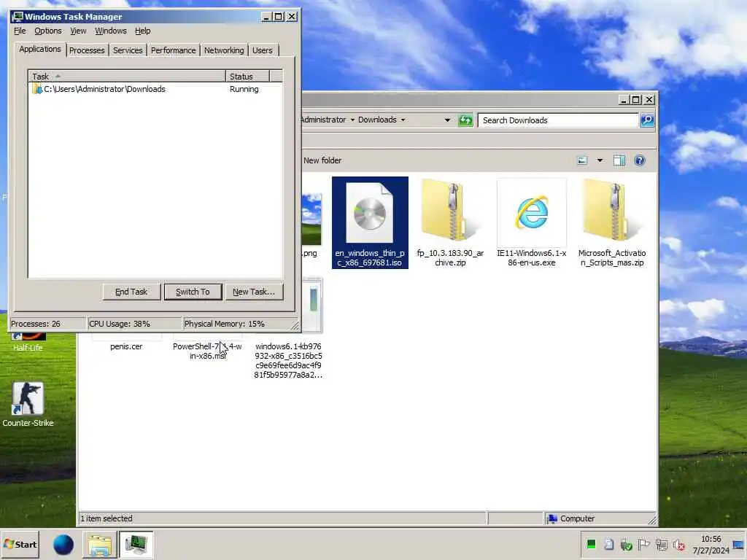Click New folder in Explorer toolbar
The width and height of the screenshot is (747, 560).
(x=322, y=160)
